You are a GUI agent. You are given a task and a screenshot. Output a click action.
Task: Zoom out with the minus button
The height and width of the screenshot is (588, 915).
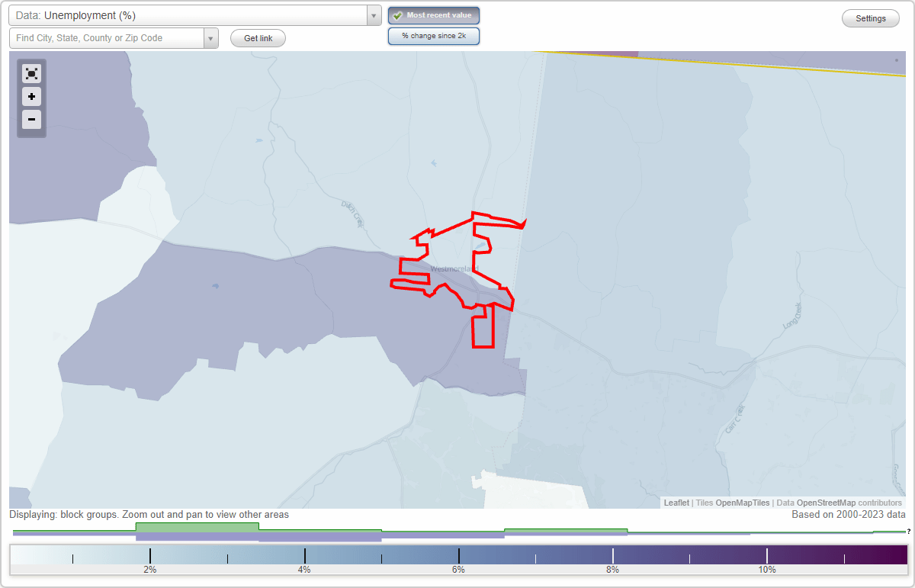click(31, 119)
